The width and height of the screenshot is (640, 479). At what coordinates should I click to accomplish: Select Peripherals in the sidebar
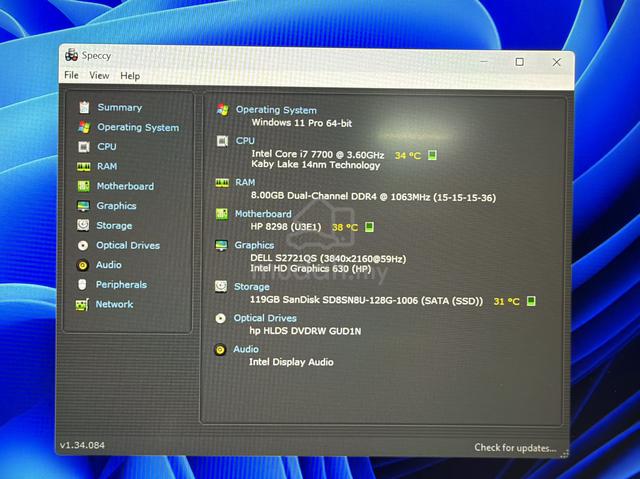(121, 284)
